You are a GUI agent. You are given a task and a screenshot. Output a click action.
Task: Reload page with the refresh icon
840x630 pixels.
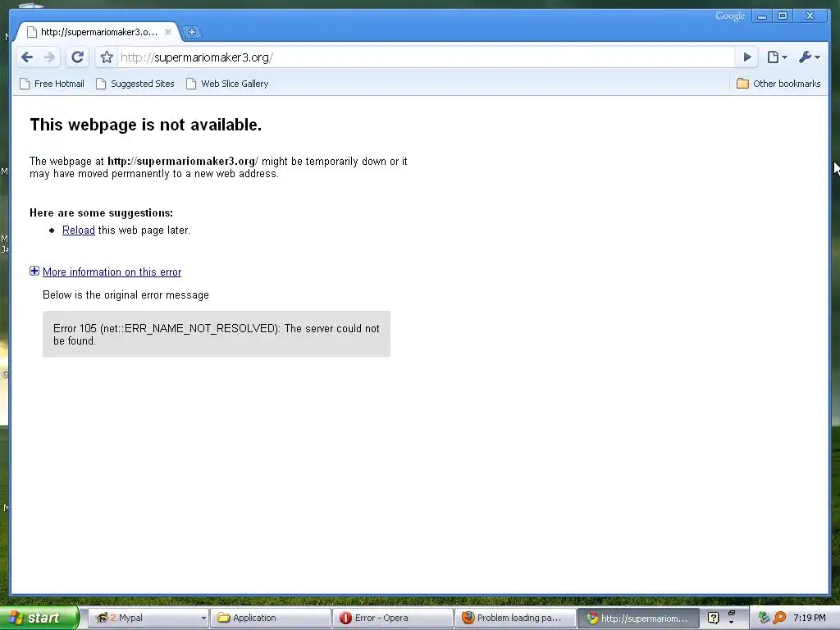[x=77, y=57]
